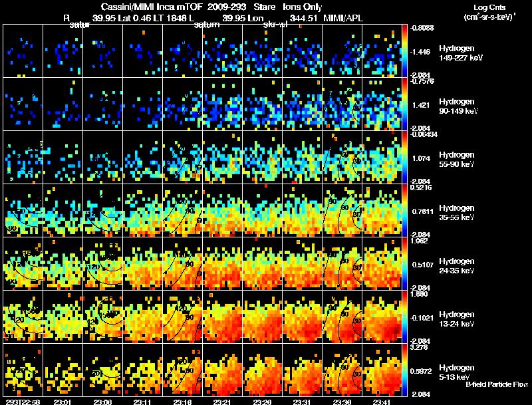
Task: Click the 'Hydrogen 35-55 keV' row label
Action: coord(457,213)
